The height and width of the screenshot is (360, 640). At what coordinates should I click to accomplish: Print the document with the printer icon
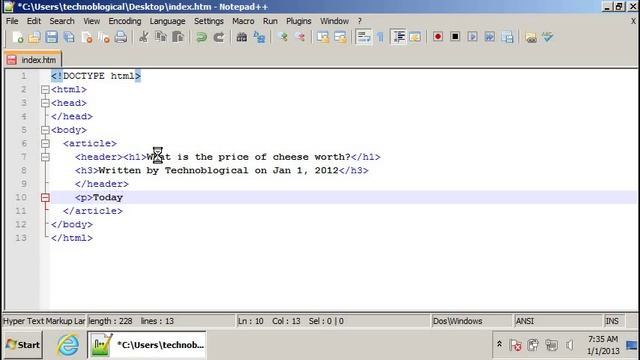pos(121,37)
